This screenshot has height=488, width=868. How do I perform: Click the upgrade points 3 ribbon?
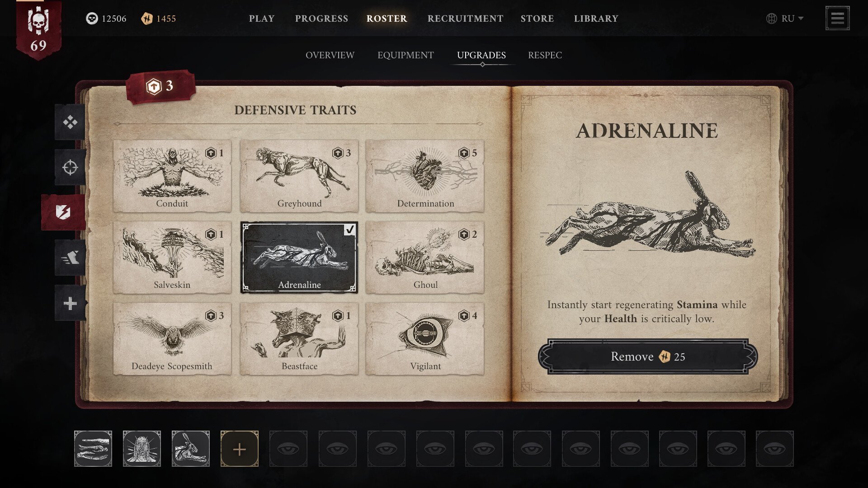point(160,86)
